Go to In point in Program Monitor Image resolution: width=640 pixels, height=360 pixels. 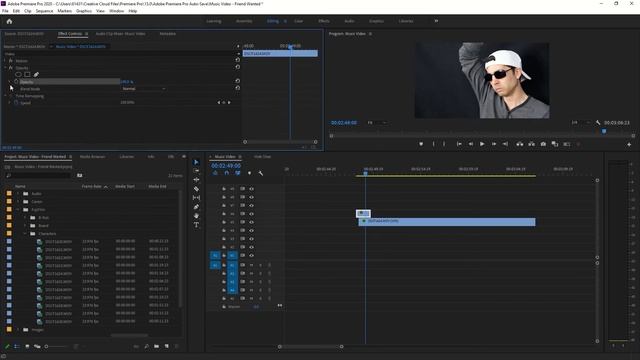tap(459, 144)
